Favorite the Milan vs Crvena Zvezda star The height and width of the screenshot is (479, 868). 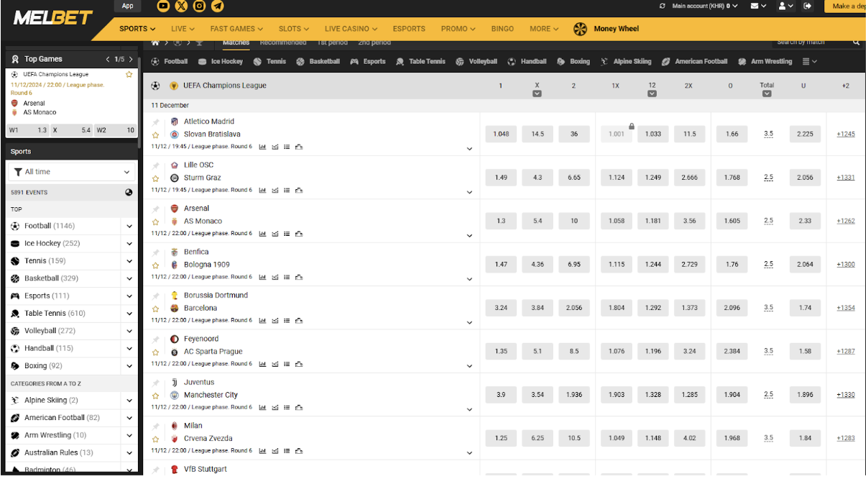tap(155, 439)
